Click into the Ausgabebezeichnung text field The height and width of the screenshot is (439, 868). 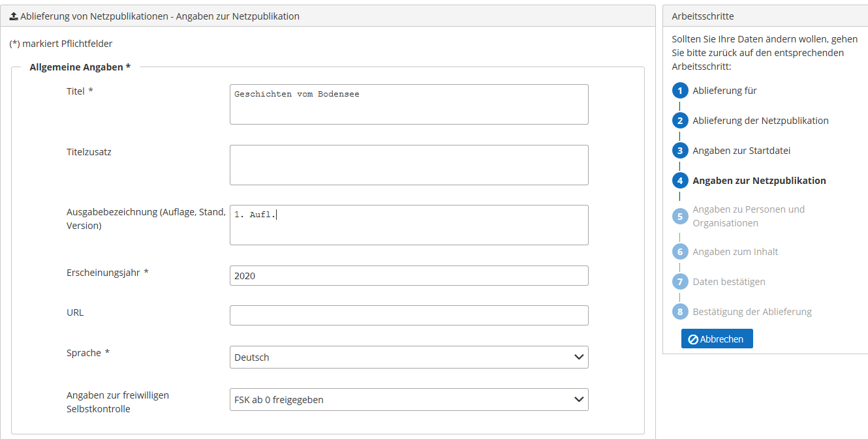(409, 225)
